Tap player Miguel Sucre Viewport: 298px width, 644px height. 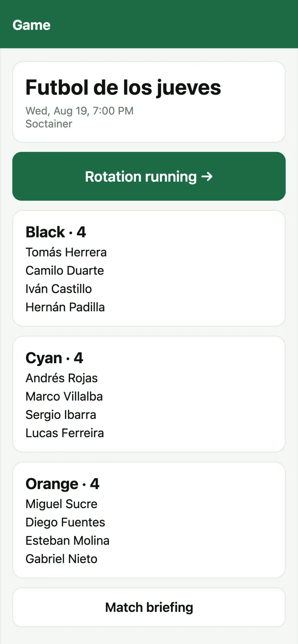tap(62, 504)
